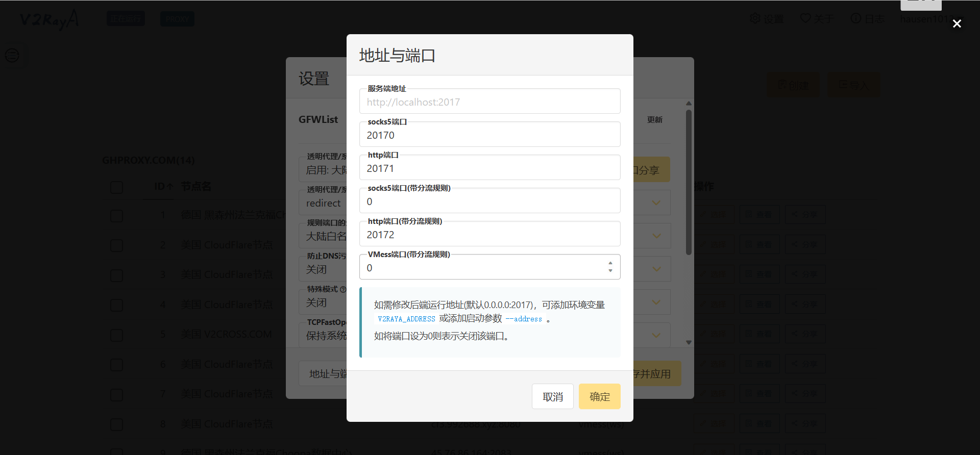Click the heart About icon in header
Screen dimensions: 980x455
805,19
